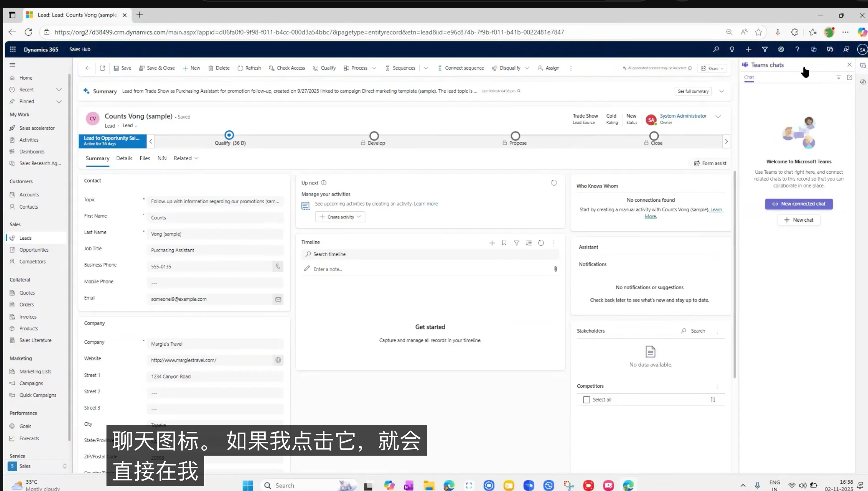Open the Process dropdown arrow
Image resolution: width=868 pixels, height=491 pixels.
click(374, 68)
